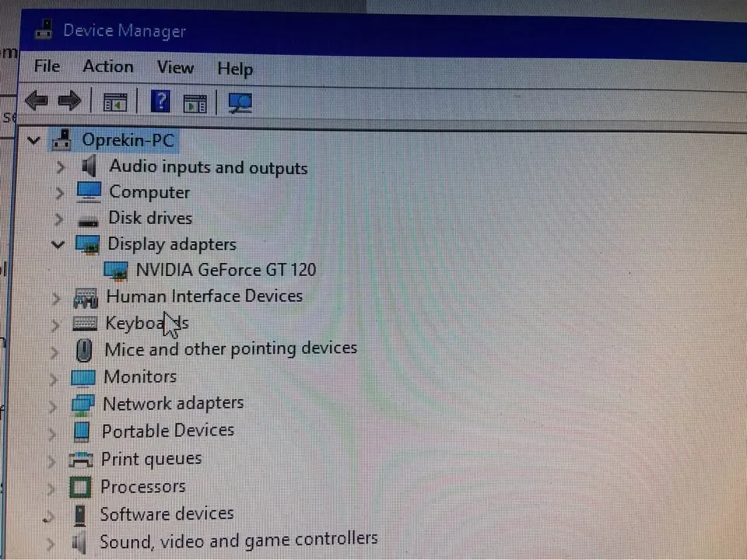747x560 pixels.
Task: Click the Show/Hide console tree icon
Action: pyautogui.click(x=115, y=102)
